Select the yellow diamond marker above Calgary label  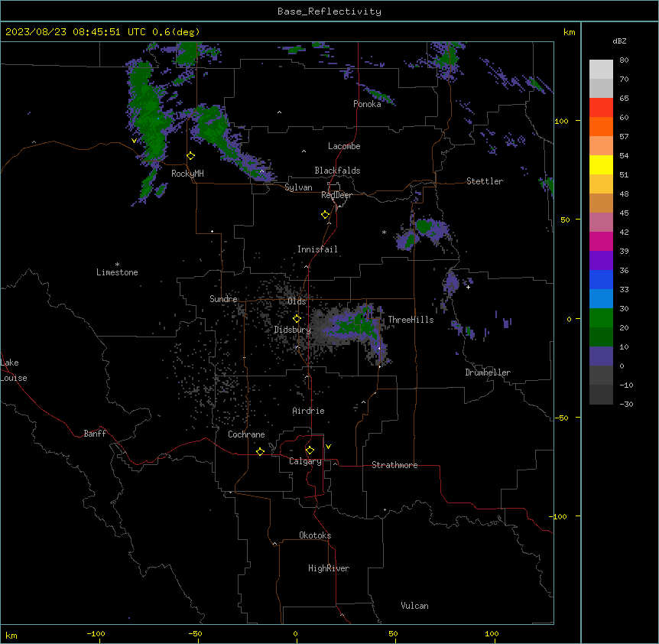[x=310, y=450]
